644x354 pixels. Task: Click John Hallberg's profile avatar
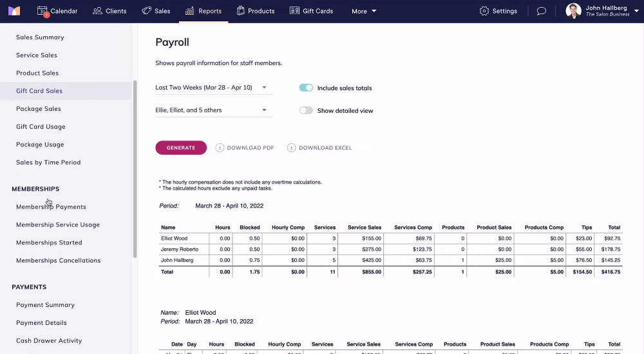(x=573, y=11)
